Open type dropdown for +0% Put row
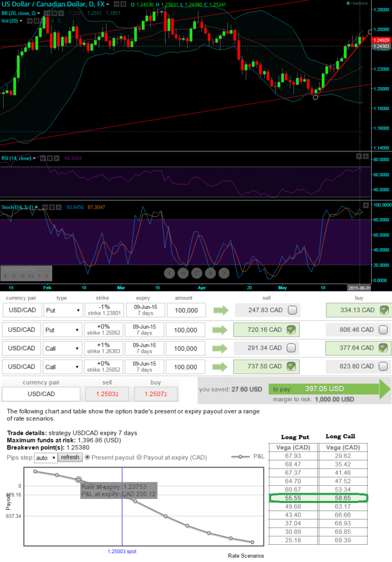This screenshot has width=392, height=562. point(62,330)
